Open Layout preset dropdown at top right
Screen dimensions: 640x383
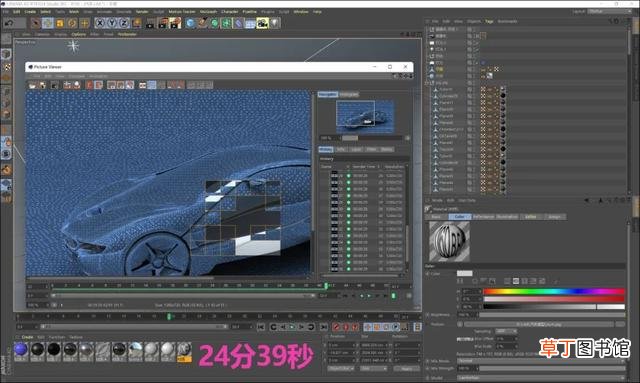click(x=609, y=12)
